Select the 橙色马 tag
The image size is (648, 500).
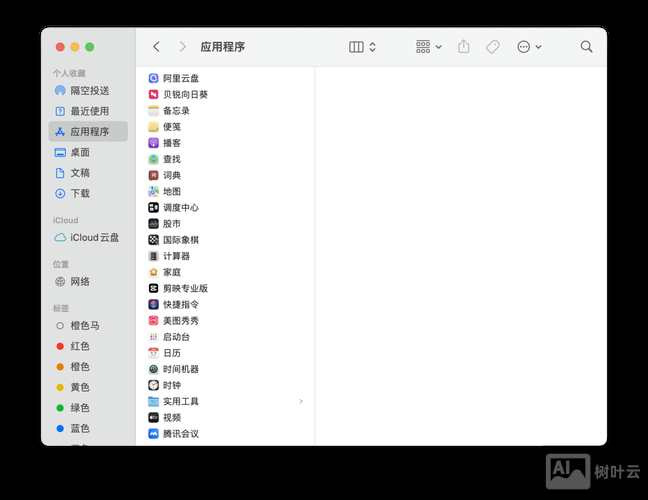click(x=88, y=326)
